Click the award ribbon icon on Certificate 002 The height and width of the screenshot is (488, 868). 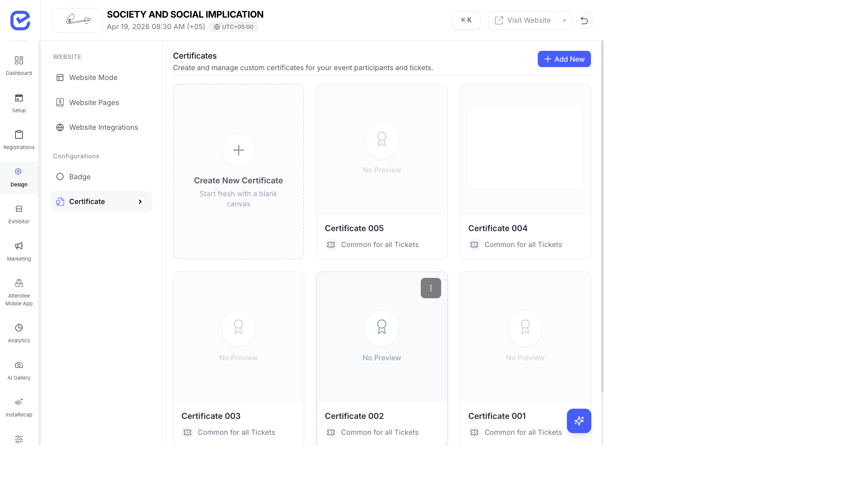tap(382, 327)
